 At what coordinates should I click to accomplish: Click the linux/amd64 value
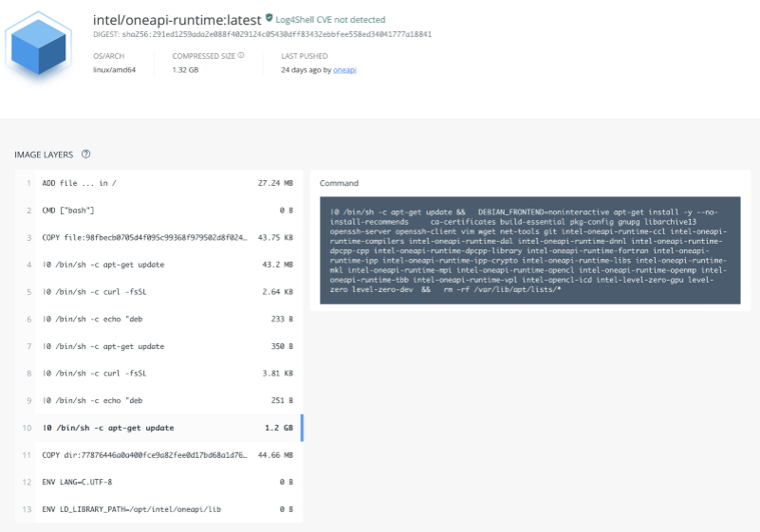(115, 70)
